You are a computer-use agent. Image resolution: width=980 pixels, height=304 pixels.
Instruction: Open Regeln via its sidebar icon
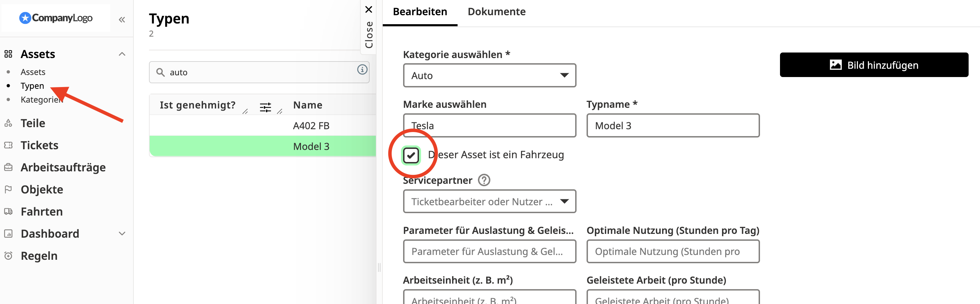coord(8,256)
